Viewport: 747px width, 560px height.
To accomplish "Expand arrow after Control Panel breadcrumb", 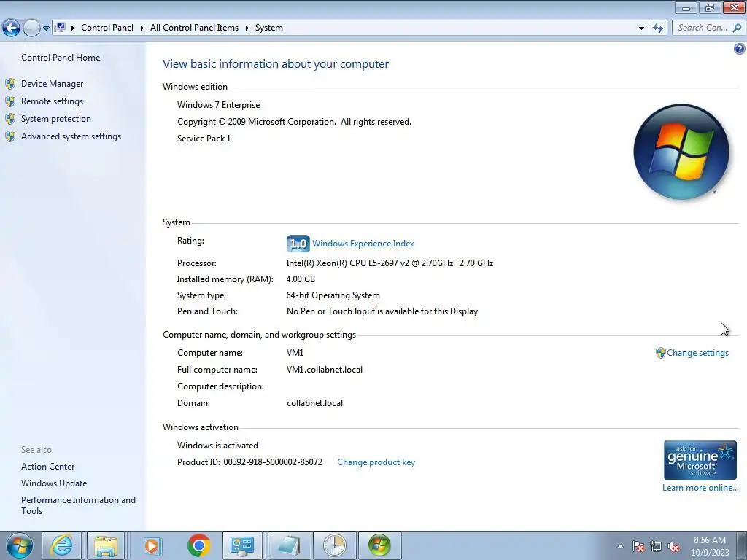I will (142, 28).
